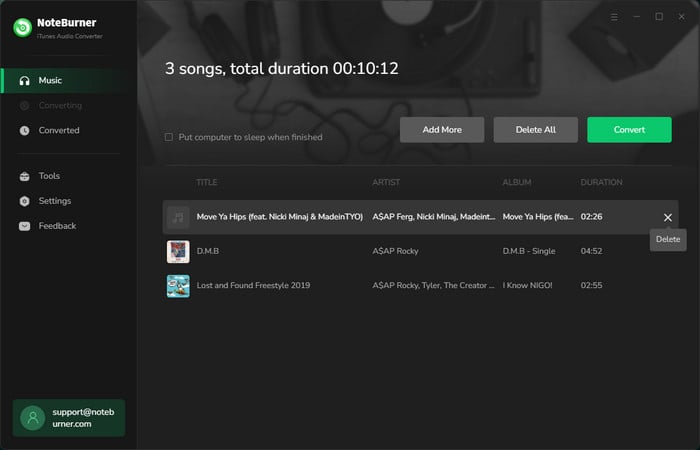Click the Settings gear icon

pos(25,201)
